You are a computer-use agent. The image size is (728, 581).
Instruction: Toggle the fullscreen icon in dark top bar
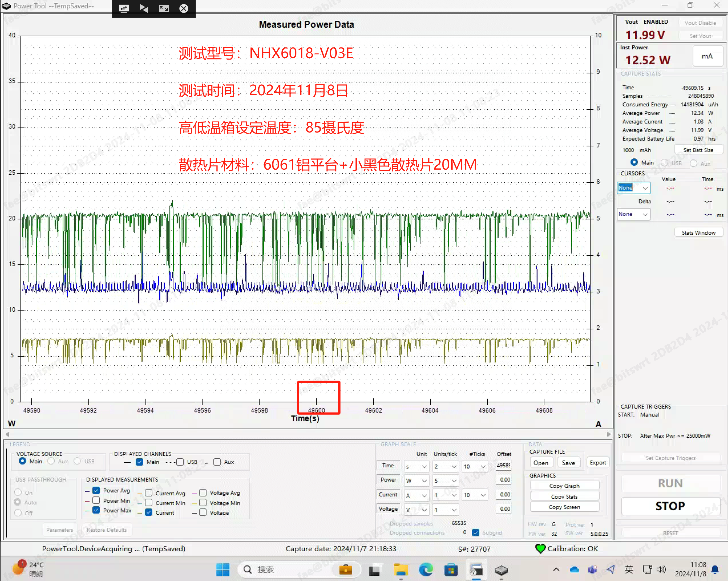pyautogui.click(x=164, y=8)
